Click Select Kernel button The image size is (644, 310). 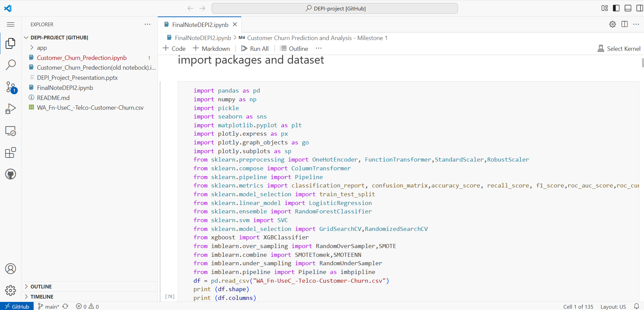[619, 48]
